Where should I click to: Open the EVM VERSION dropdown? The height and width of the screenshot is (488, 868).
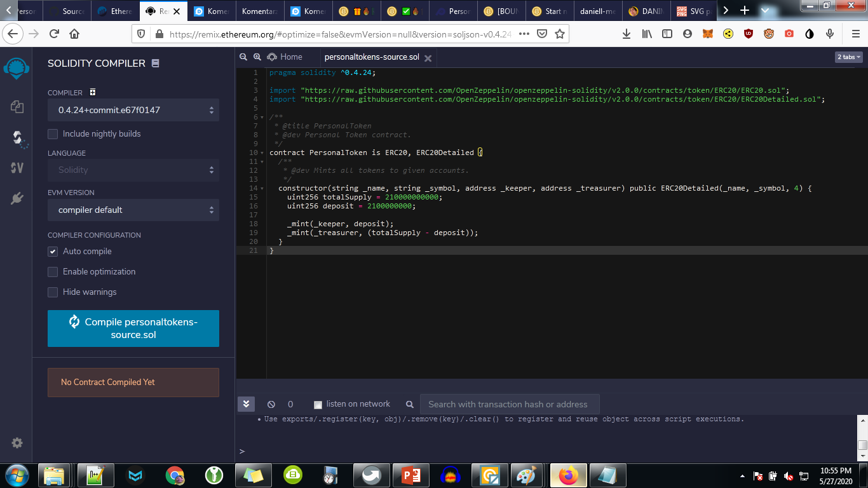point(133,210)
